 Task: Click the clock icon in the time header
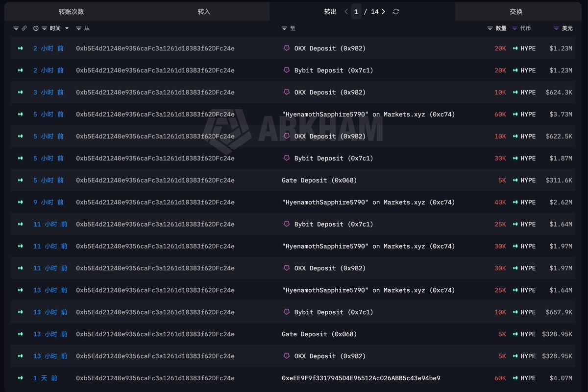[x=36, y=28]
